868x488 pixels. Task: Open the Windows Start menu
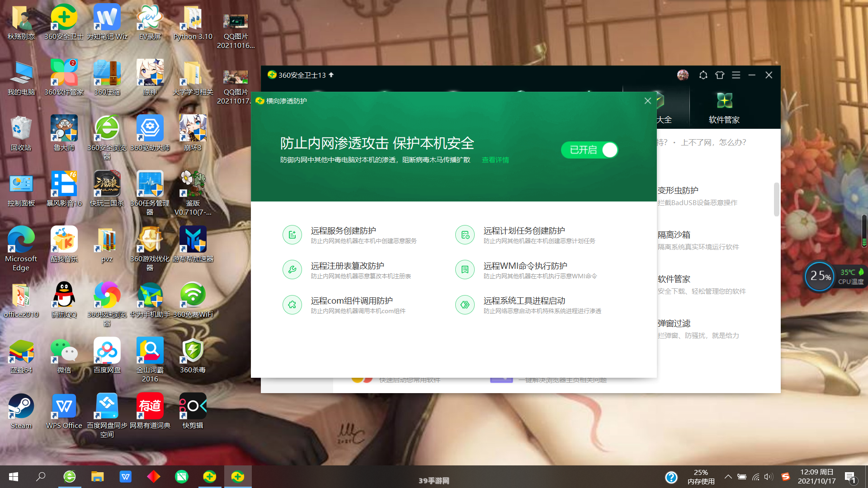(x=14, y=477)
